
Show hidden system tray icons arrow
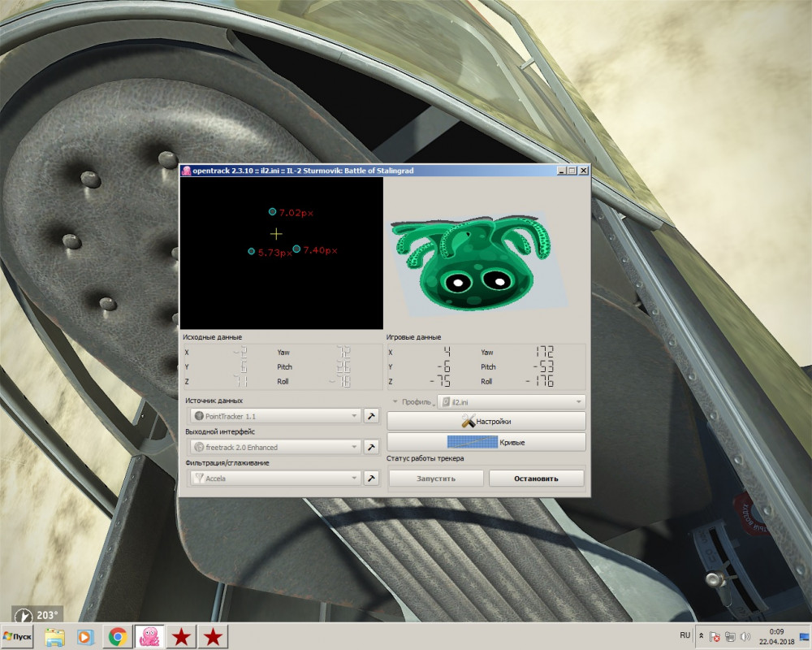coord(701,635)
